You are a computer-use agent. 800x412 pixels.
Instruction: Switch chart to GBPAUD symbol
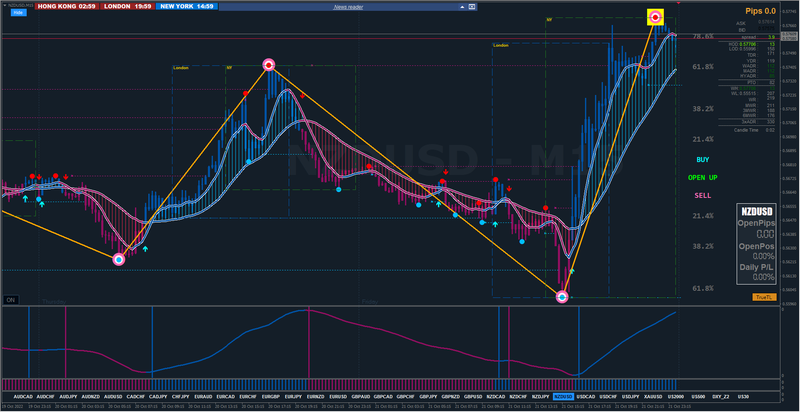coord(361,397)
